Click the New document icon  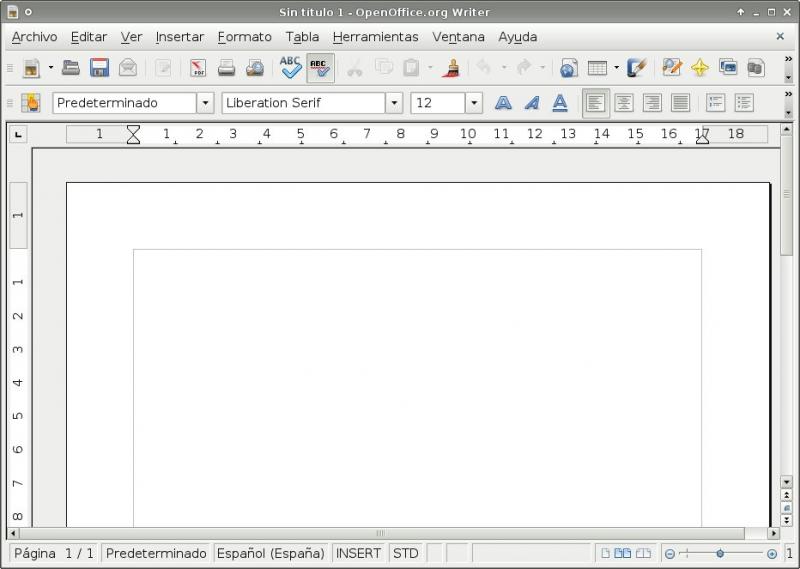pos(32,68)
